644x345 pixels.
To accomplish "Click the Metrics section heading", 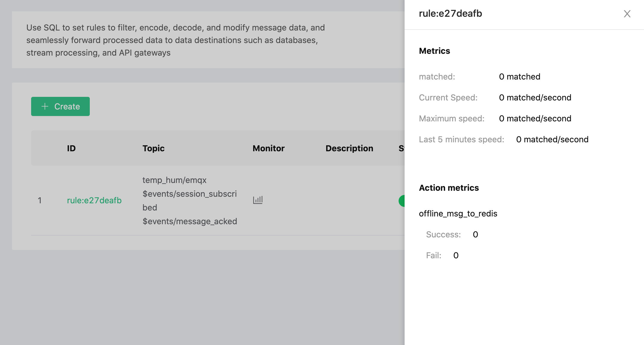I will 434,51.
